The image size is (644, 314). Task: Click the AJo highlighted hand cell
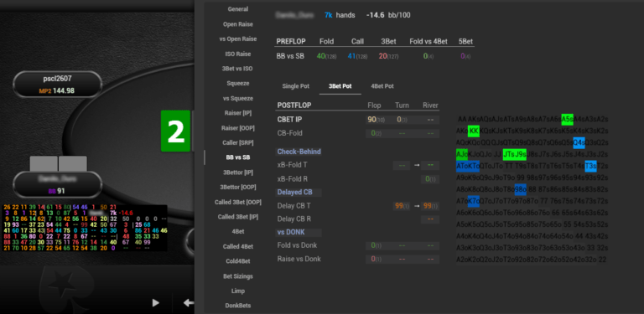coord(462,155)
